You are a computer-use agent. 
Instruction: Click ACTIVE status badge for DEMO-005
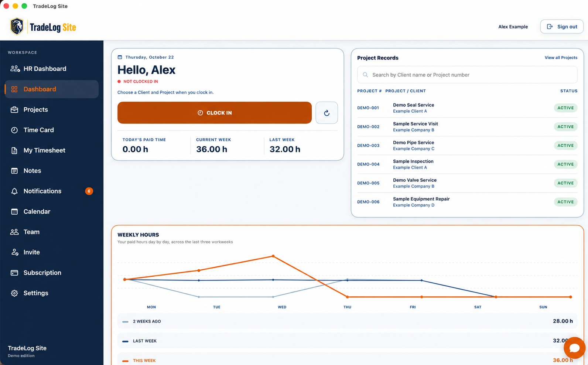565,183
